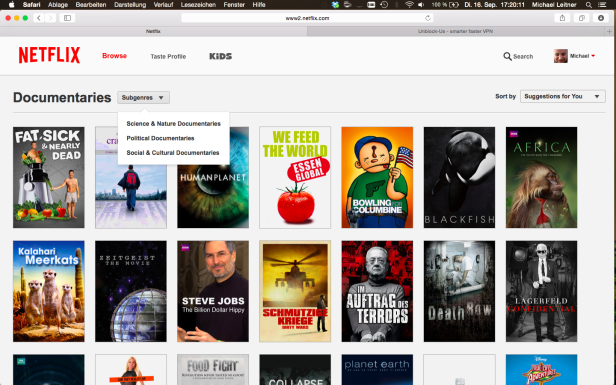Screen dimensions: 616x385
Task: Click the Search text link
Action: [x=523, y=57]
